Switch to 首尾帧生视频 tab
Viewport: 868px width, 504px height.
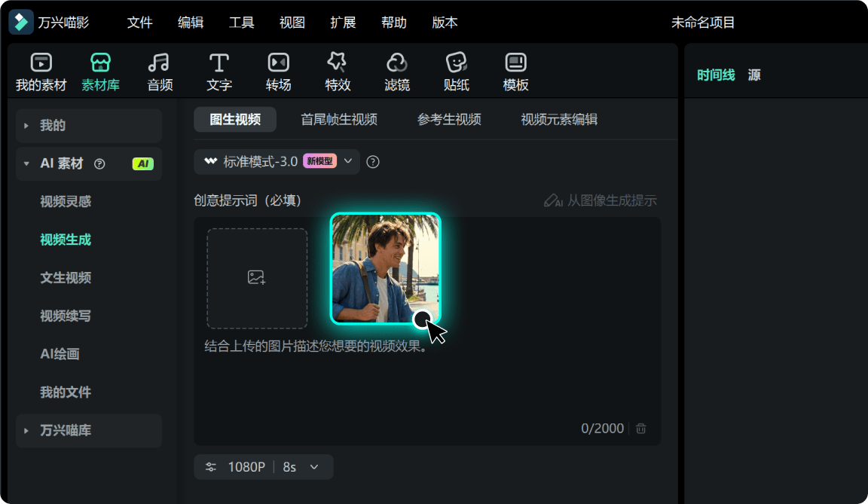(339, 120)
